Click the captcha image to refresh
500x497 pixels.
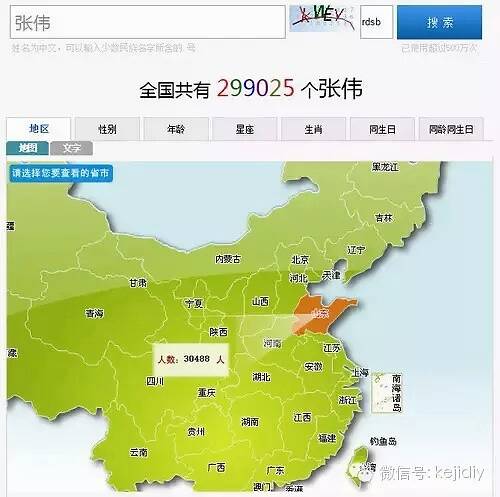pyautogui.click(x=322, y=19)
